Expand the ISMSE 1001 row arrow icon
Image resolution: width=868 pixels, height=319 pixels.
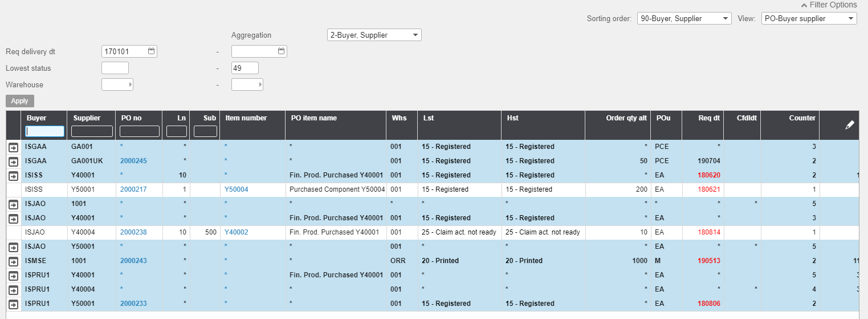tap(14, 261)
